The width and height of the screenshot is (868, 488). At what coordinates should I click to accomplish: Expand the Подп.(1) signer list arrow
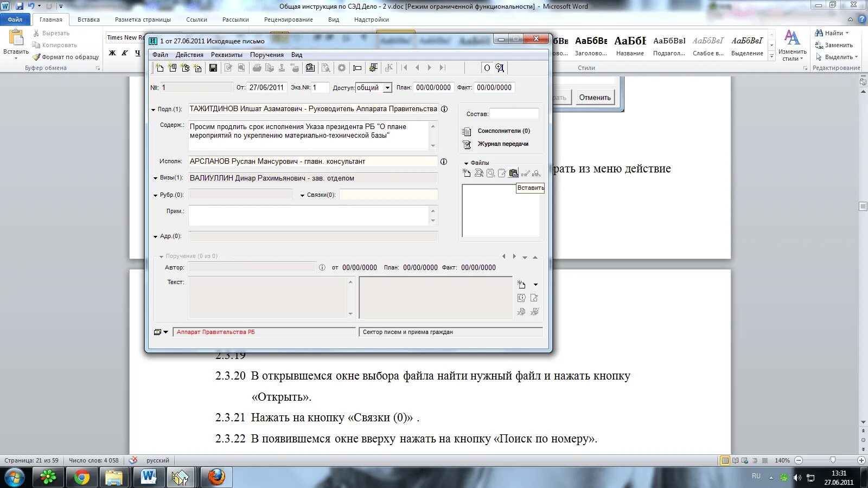click(x=154, y=110)
